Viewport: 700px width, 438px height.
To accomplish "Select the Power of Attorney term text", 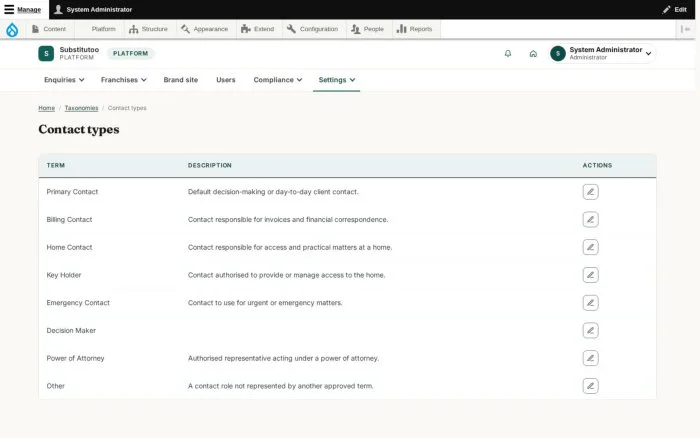I will click(x=75, y=358).
